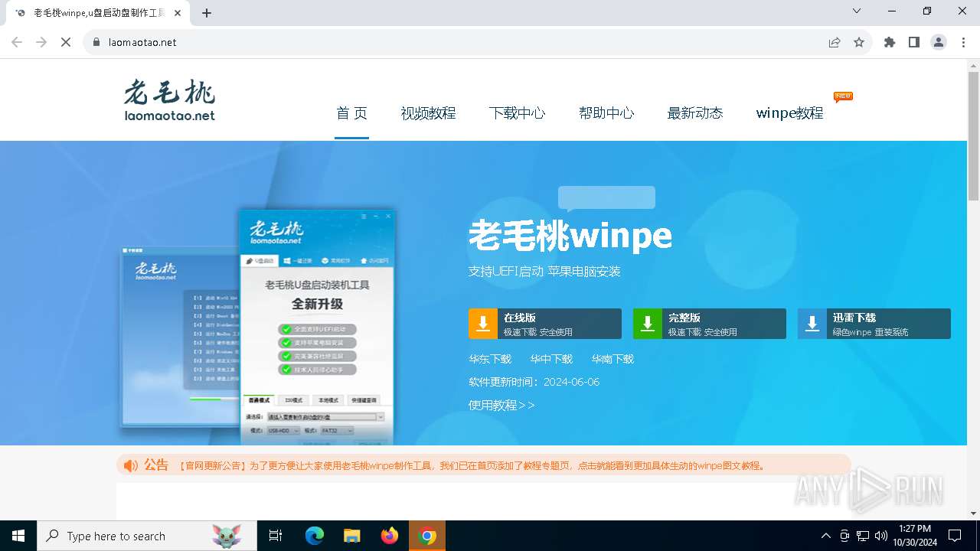Open File Explorer from the taskbar
The width and height of the screenshot is (980, 551).
coord(352,536)
